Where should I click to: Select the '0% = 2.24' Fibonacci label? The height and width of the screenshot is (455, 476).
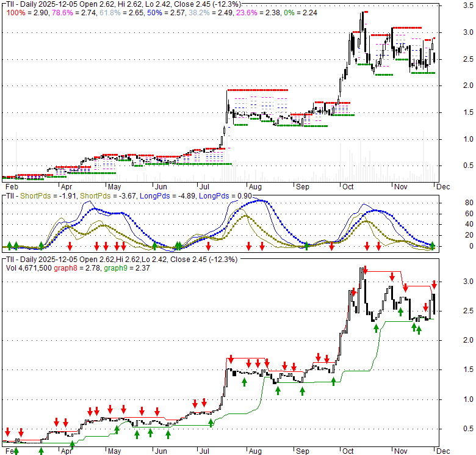[x=300, y=13]
